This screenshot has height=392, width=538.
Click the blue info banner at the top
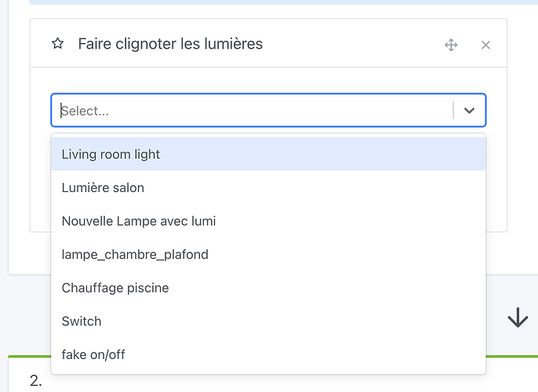[x=268, y=2]
